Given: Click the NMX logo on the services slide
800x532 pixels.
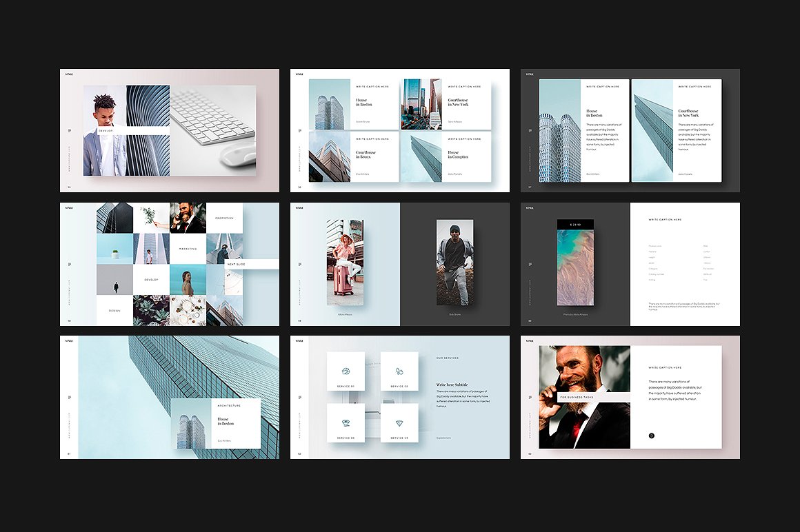Looking at the screenshot, I should click(x=299, y=340).
